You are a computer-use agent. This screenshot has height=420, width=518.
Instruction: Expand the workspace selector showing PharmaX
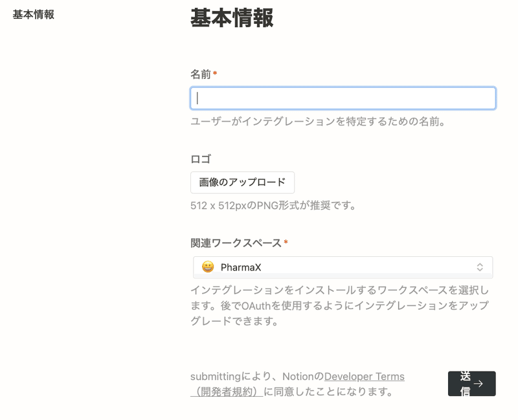(x=343, y=267)
